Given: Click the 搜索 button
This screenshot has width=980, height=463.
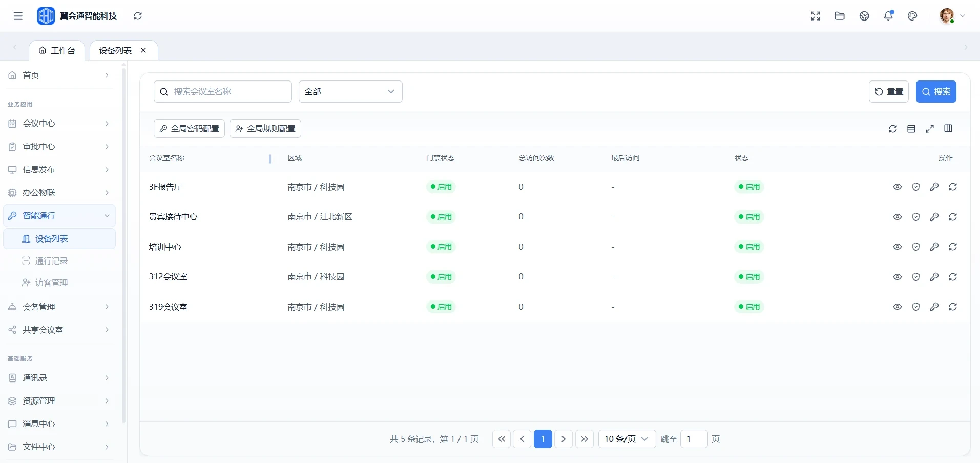Looking at the screenshot, I should [936, 92].
